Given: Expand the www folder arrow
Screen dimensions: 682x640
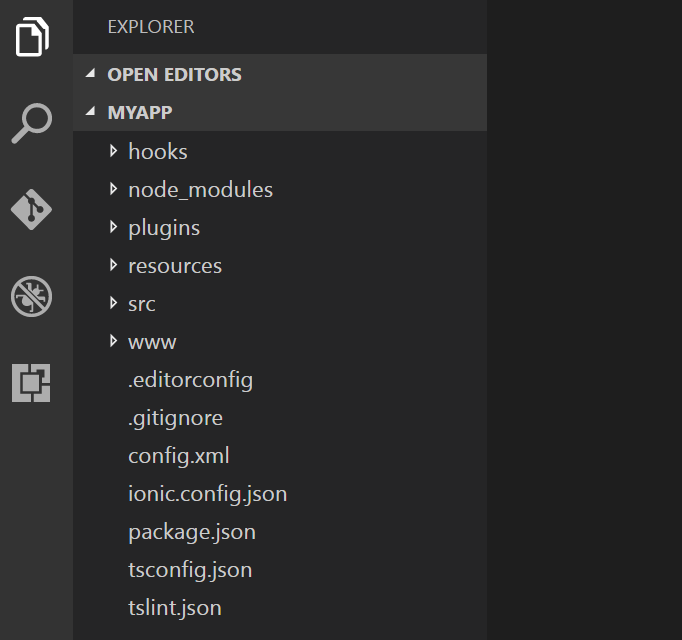Looking at the screenshot, I should click(x=114, y=341).
